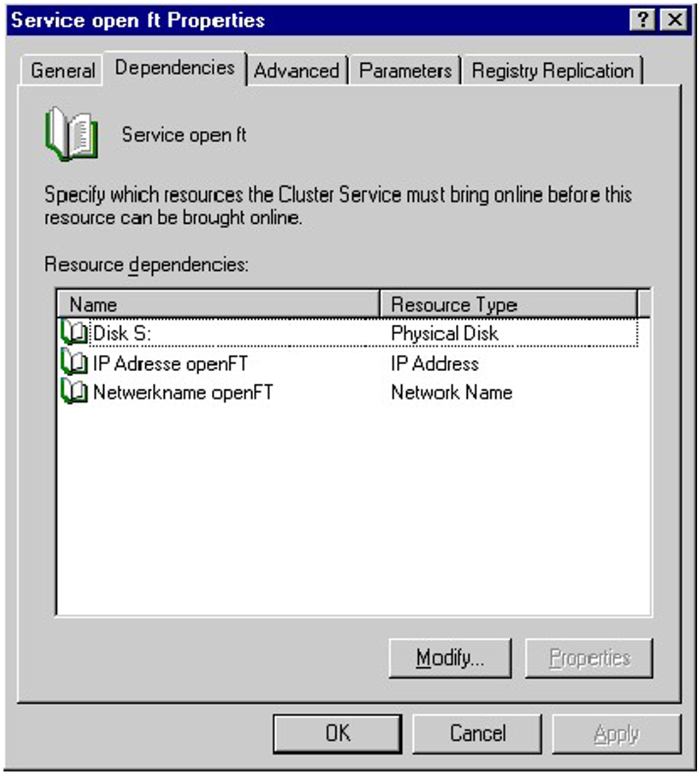This screenshot has height=776, width=700.
Task: Switch to the General tab
Action: tap(63, 71)
